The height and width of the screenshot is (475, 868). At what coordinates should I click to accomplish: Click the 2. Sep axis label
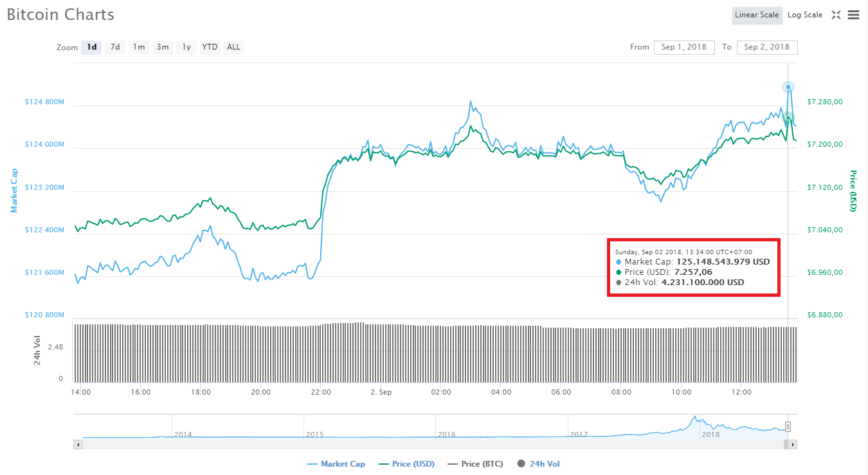point(381,392)
